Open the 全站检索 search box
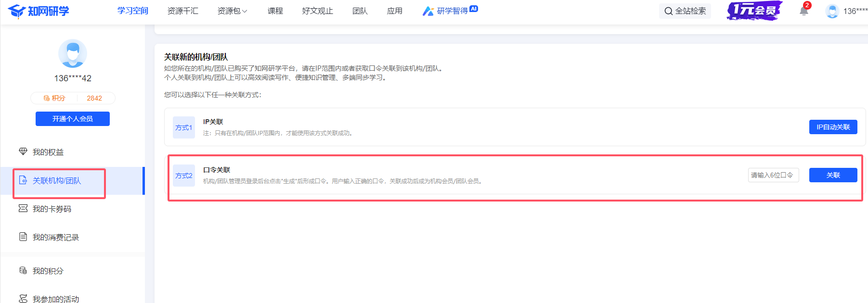Viewport: 868px width, 303px height. click(685, 11)
